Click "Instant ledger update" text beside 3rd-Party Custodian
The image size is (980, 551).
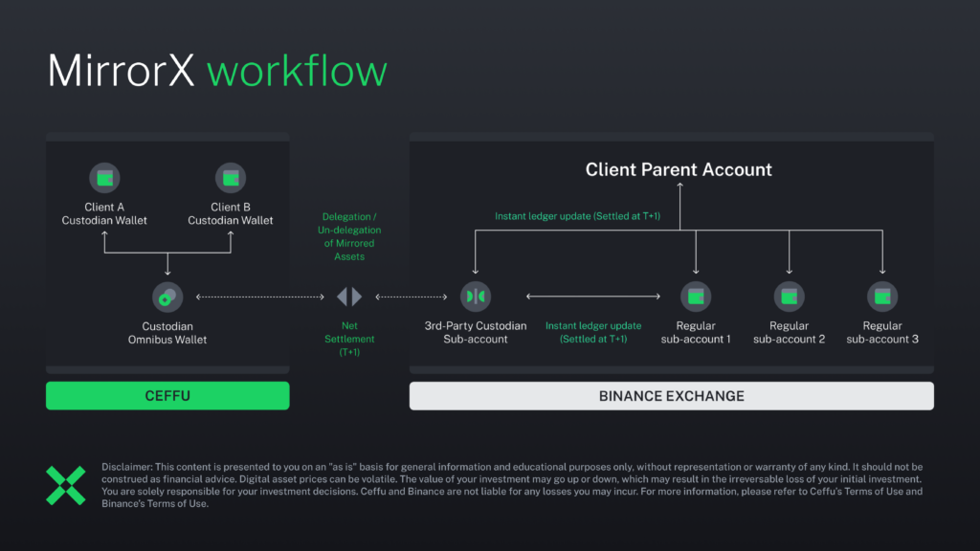click(593, 332)
